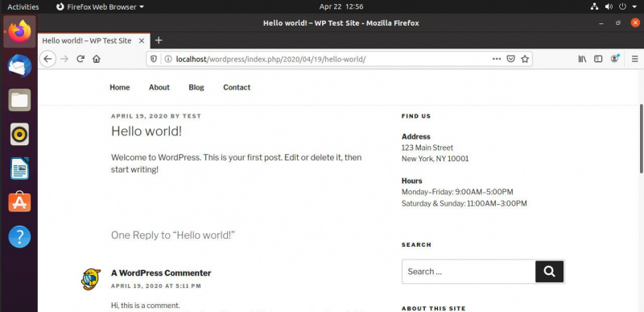
Task: Submit search with magnifier button
Action: 550,272
